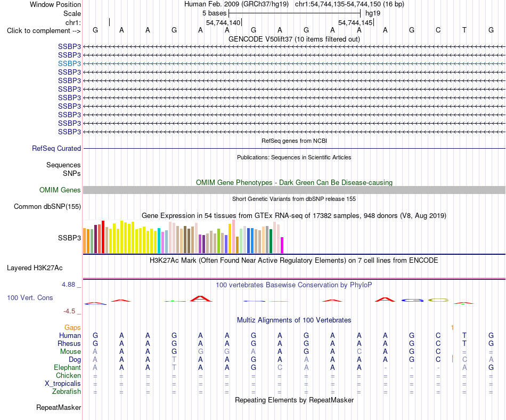Click the "chr1:" ruler label
This screenshot has width=506, height=420.
tap(73, 22)
